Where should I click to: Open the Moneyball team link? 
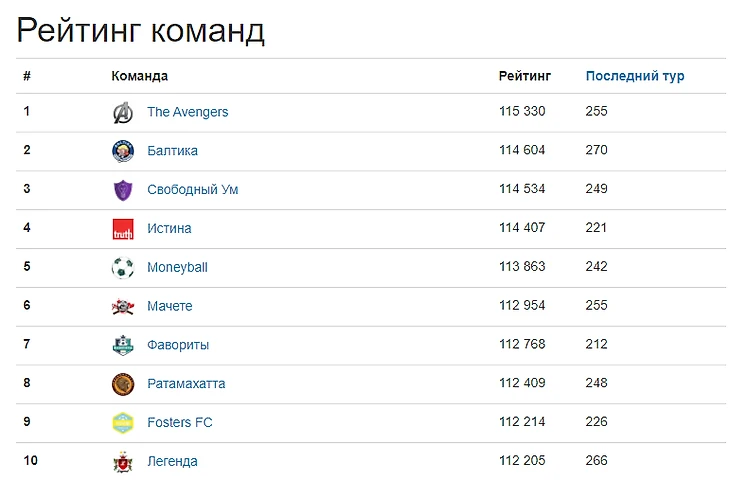tap(177, 267)
